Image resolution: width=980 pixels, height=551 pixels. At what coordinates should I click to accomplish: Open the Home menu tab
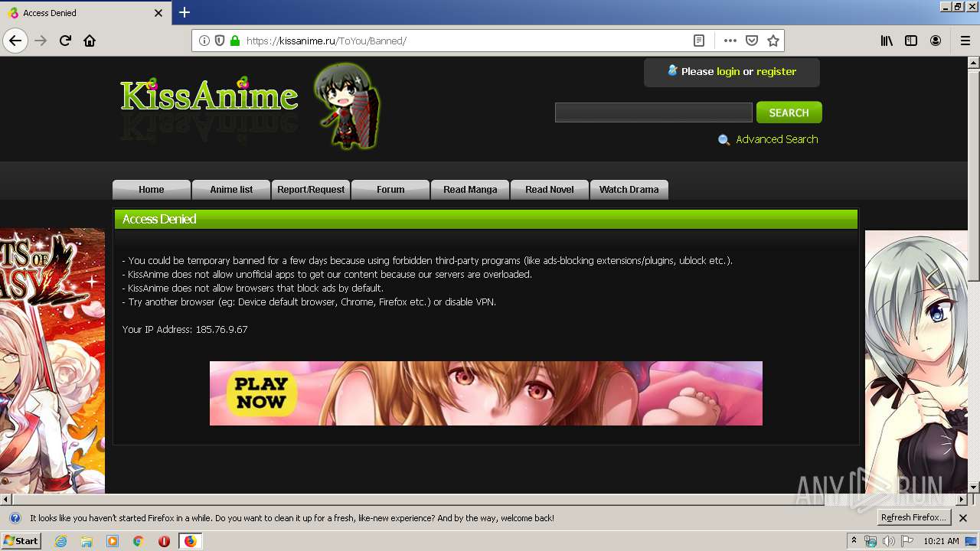pos(152,190)
